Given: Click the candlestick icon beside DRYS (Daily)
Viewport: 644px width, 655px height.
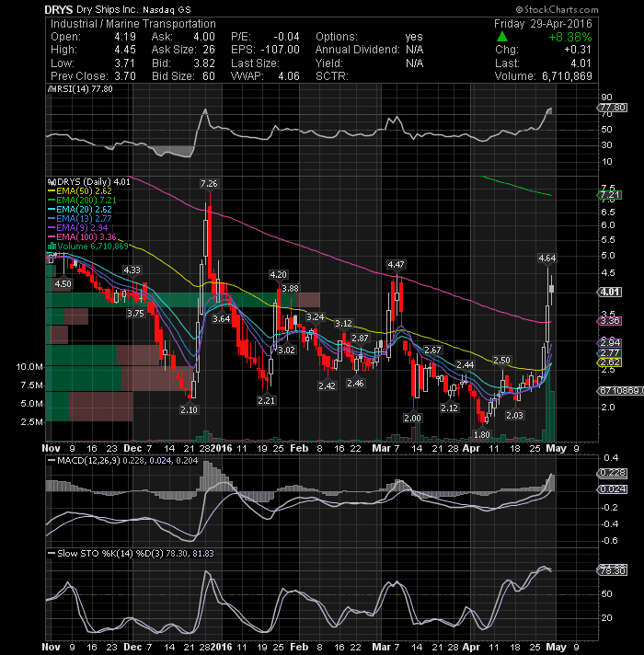Looking at the screenshot, I should 52,182.
